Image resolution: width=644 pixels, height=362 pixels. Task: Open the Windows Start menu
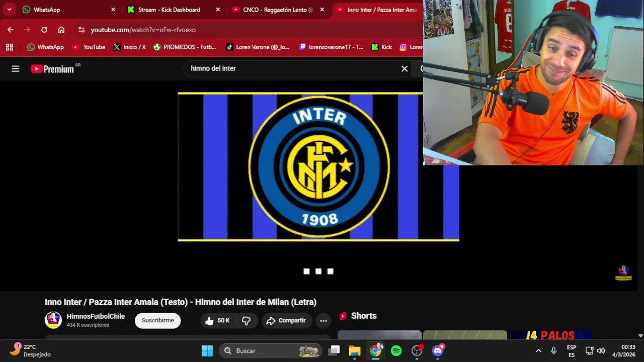pos(207,350)
